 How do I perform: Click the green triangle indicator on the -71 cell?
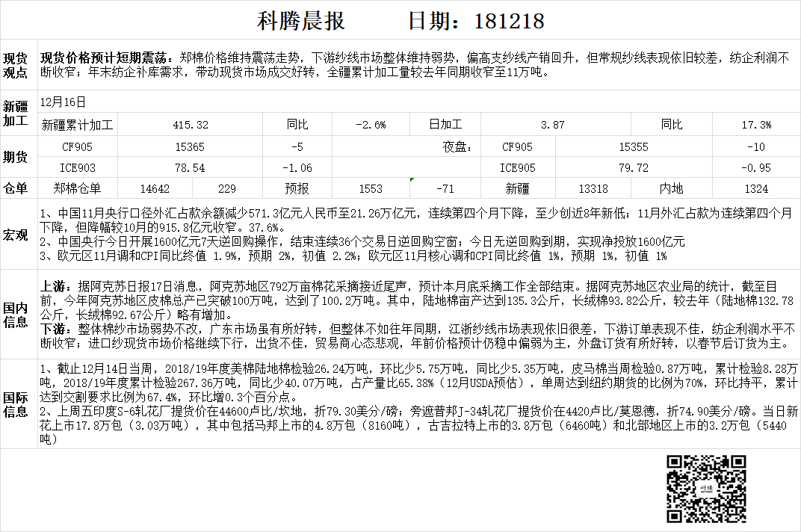tap(412, 181)
